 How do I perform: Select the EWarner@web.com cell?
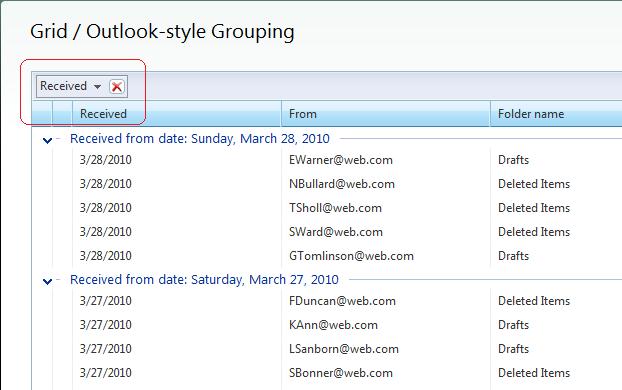[341, 160]
